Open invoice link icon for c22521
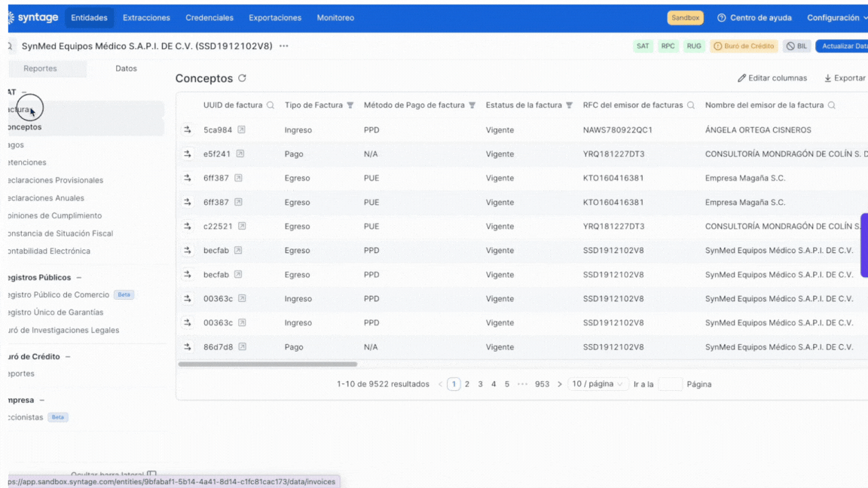This screenshot has width=868, height=488. pos(242,226)
